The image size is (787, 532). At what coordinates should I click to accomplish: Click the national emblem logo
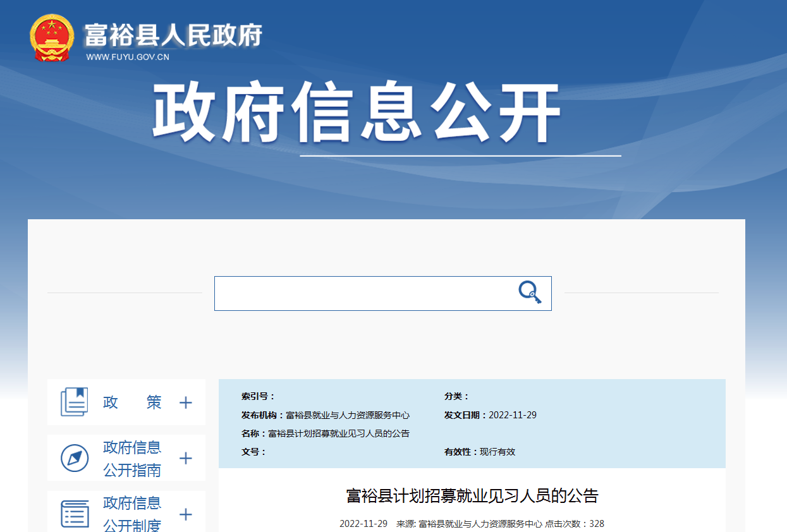point(52,38)
